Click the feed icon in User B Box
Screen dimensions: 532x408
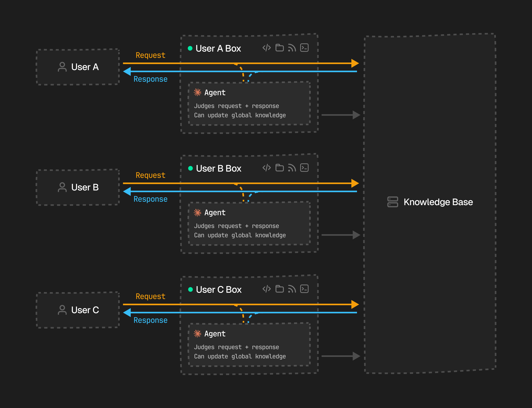tap(292, 168)
